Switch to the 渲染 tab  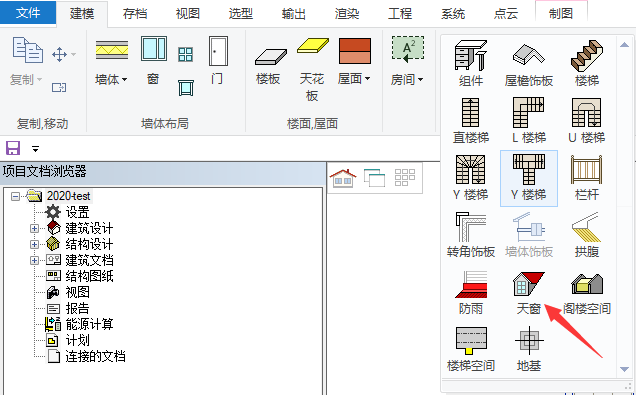tap(347, 14)
